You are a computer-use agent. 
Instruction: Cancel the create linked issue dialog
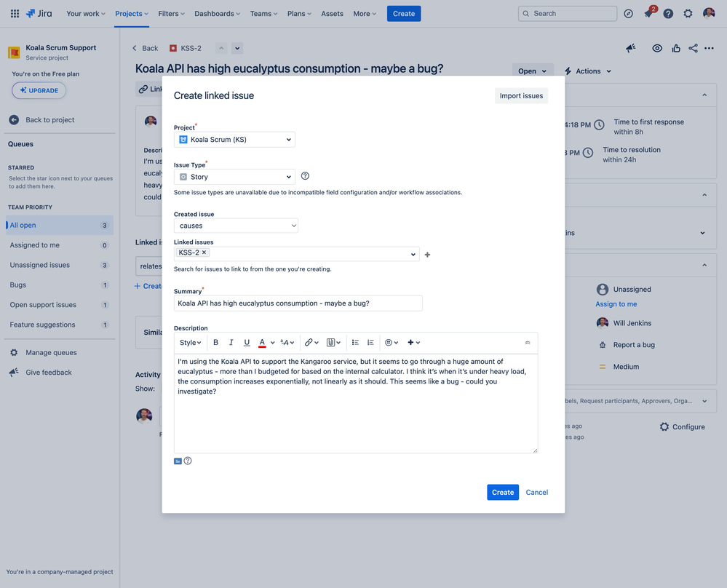coord(536,493)
